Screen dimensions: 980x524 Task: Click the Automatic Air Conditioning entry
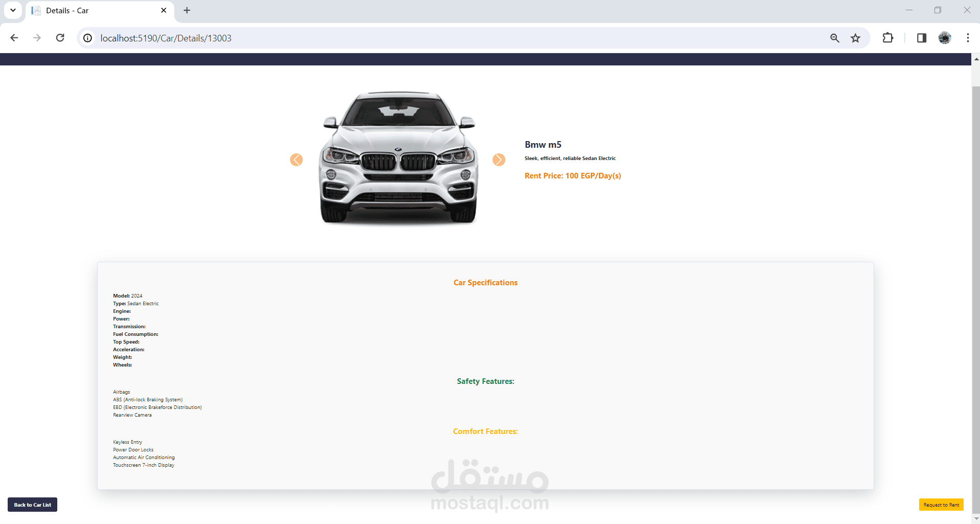pos(144,458)
